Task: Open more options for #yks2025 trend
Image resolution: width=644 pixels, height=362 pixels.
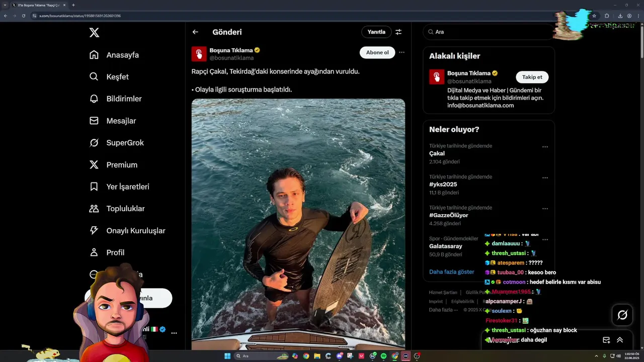Action: tap(545, 177)
